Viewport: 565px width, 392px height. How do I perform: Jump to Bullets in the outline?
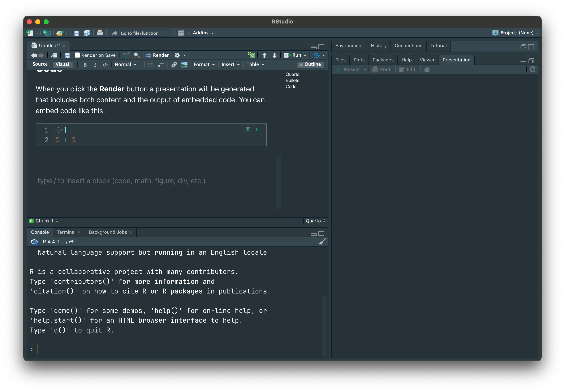point(292,80)
